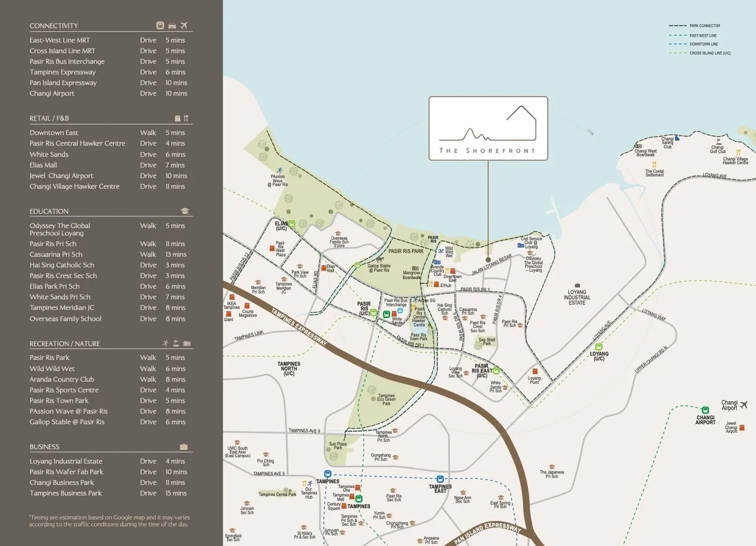Click the 'Cross Island Line MRT' row

(107, 51)
